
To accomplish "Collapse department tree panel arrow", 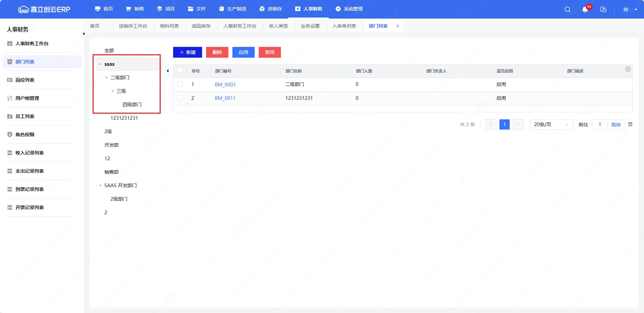I will [168, 71].
